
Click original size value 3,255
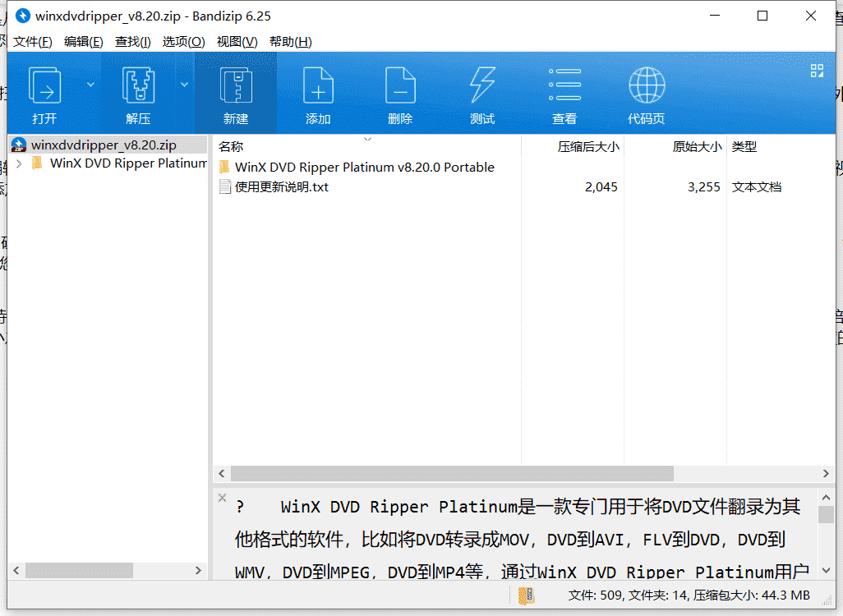tap(704, 187)
